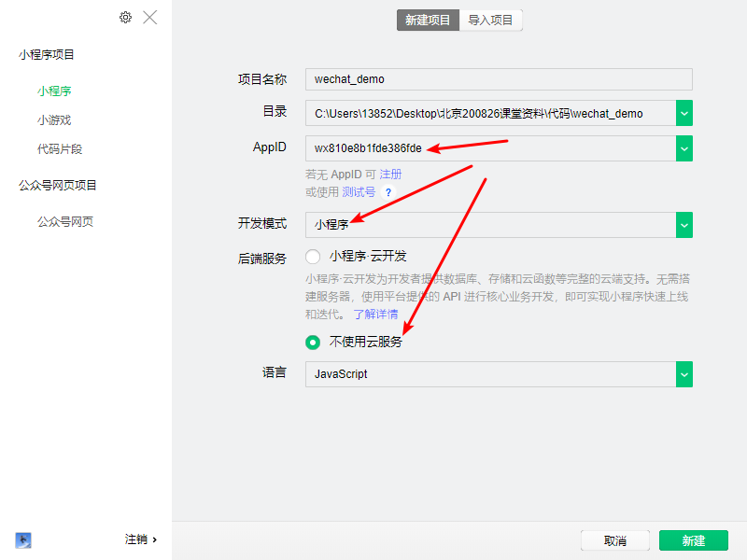Select 小程序 in the sidebar

click(54, 91)
